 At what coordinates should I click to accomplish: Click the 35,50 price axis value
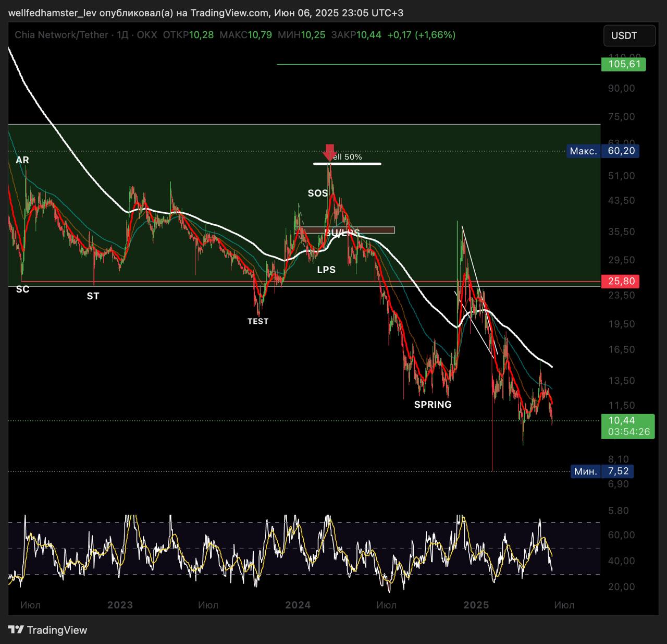point(622,232)
